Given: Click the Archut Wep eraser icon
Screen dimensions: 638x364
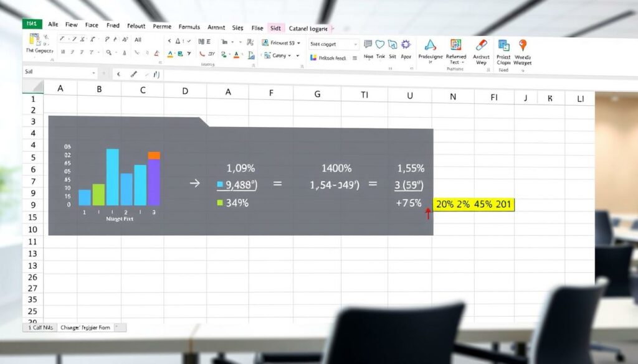Looking at the screenshot, I should [482, 45].
